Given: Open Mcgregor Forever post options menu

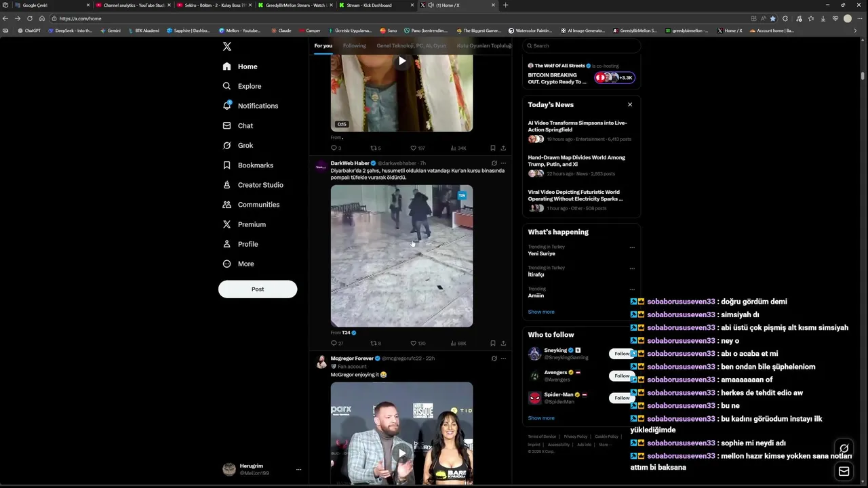Looking at the screenshot, I should pos(503,359).
